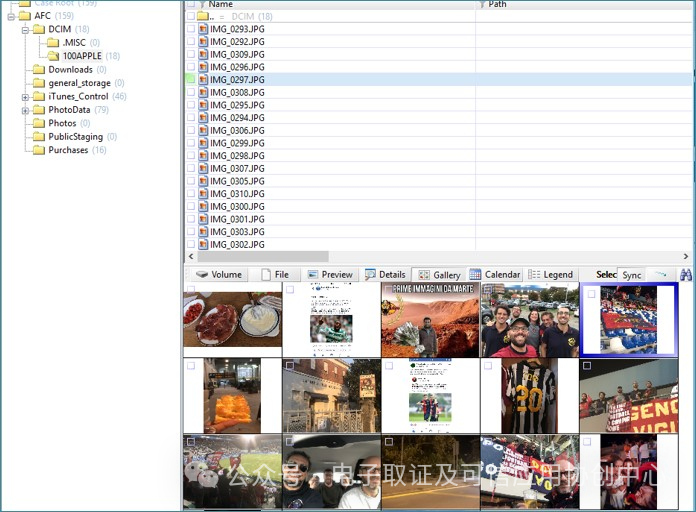The height and width of the screenshot is (512, 696).
Task: Click the JPG file icon for IMG_0300.JPG
Action: coord(203,206)
